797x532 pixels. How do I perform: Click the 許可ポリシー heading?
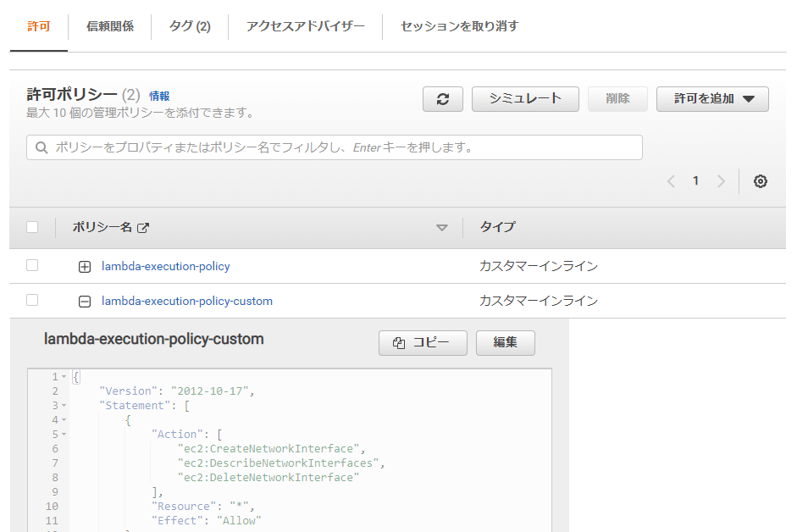(72, 95)
